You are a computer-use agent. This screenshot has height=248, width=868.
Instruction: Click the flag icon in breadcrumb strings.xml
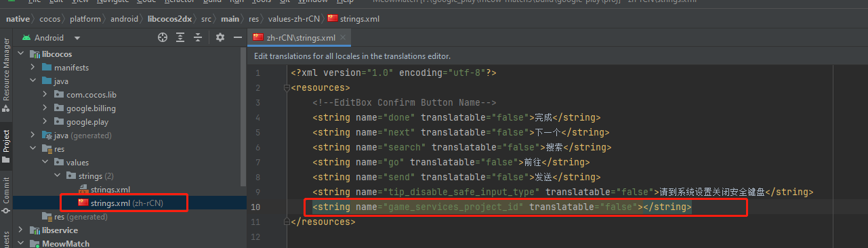tap(332, 18)
